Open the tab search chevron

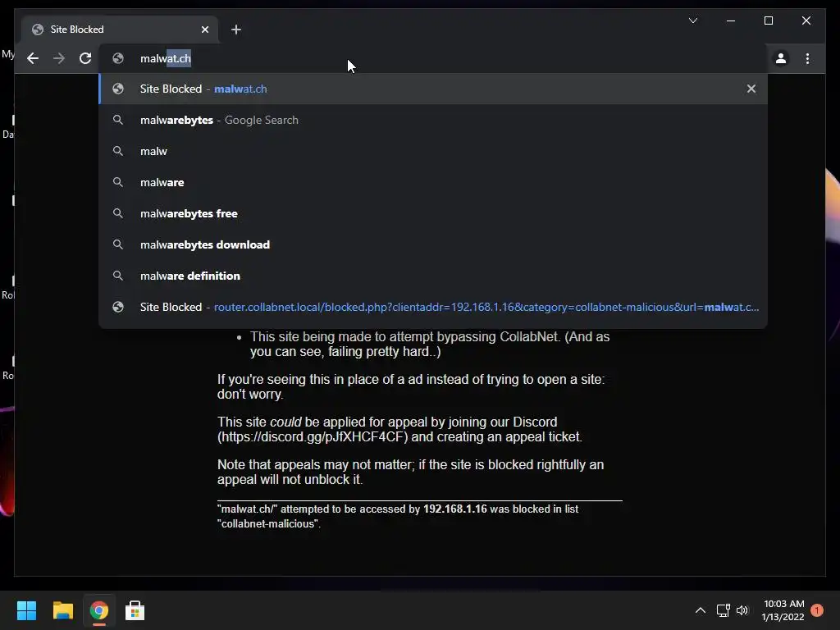pyautogui.click(x=692, y=21)
